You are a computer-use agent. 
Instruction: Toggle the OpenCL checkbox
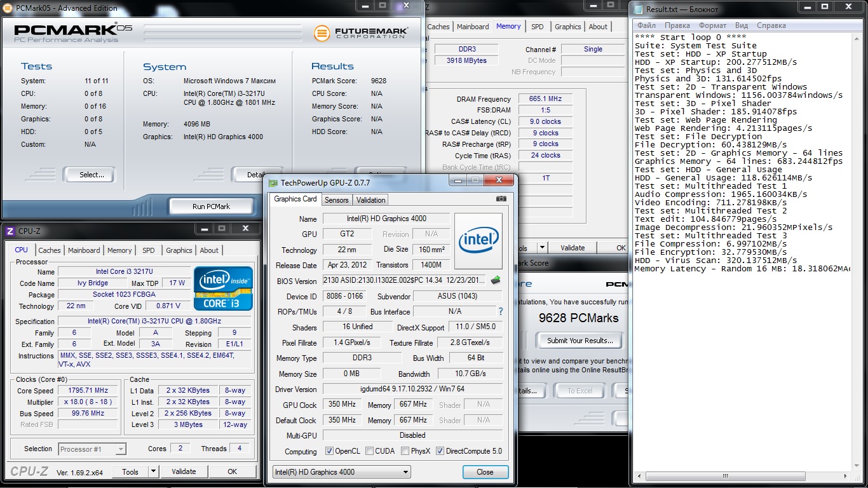click(329, 451)
